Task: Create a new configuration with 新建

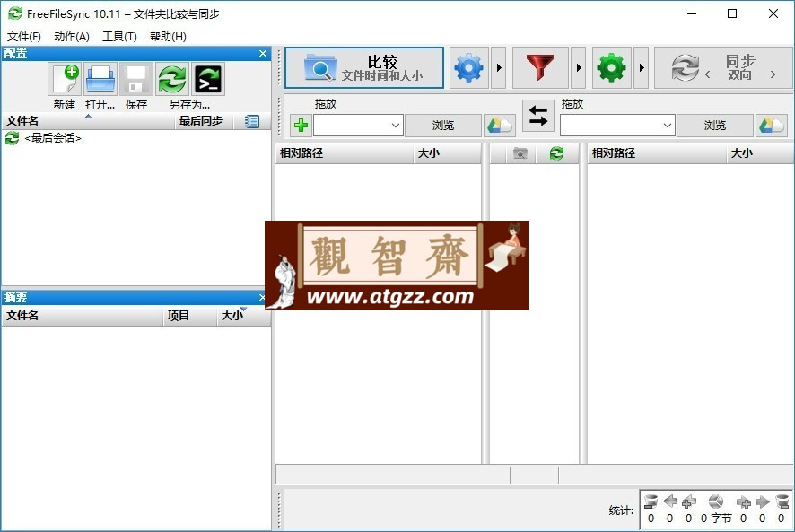Action: click(x=65, y=79)
